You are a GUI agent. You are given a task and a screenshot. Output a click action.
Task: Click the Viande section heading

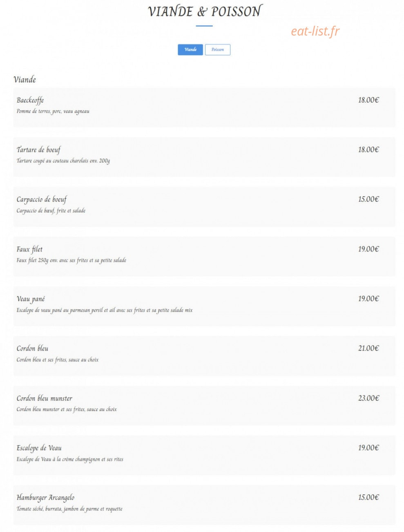click(25, 79)
